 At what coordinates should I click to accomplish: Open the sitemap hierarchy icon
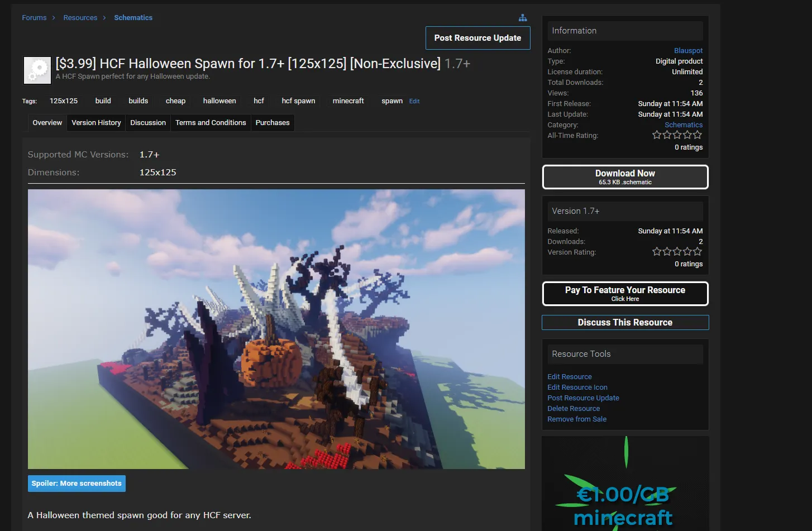523,18
